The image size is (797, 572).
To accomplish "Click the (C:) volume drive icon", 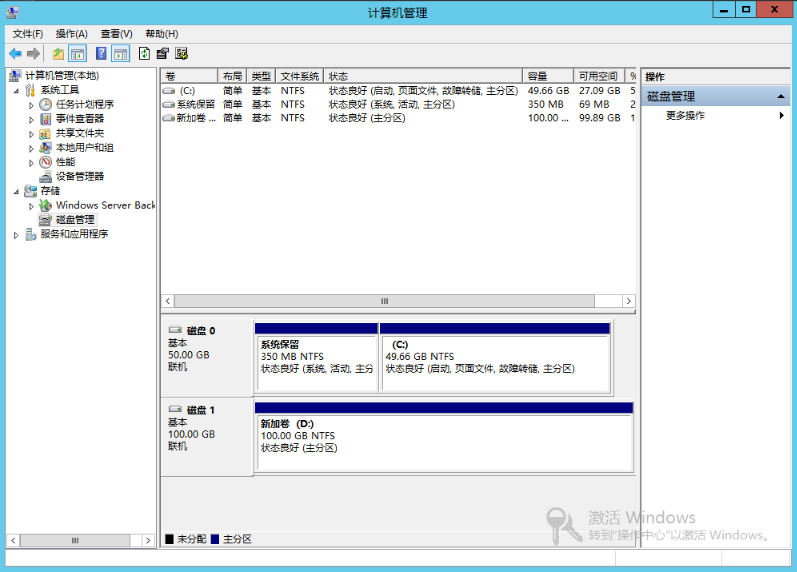I will click(169, 91).
